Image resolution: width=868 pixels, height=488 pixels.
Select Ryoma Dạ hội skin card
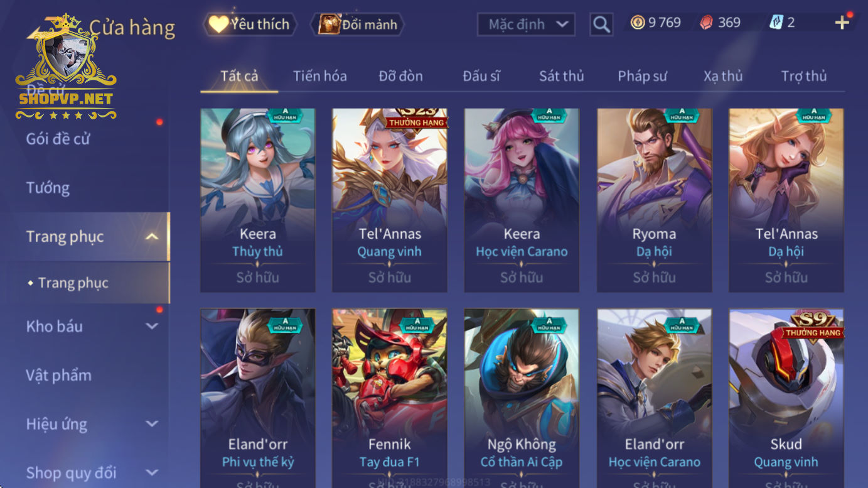[x=654, y=200]
